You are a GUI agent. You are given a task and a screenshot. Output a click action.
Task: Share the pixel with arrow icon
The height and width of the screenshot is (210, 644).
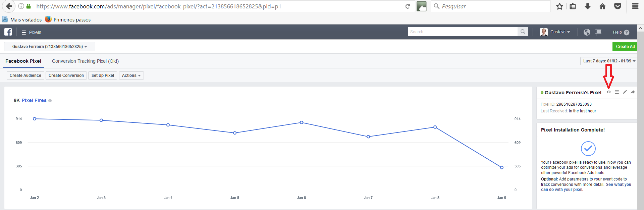coord(633,92)
